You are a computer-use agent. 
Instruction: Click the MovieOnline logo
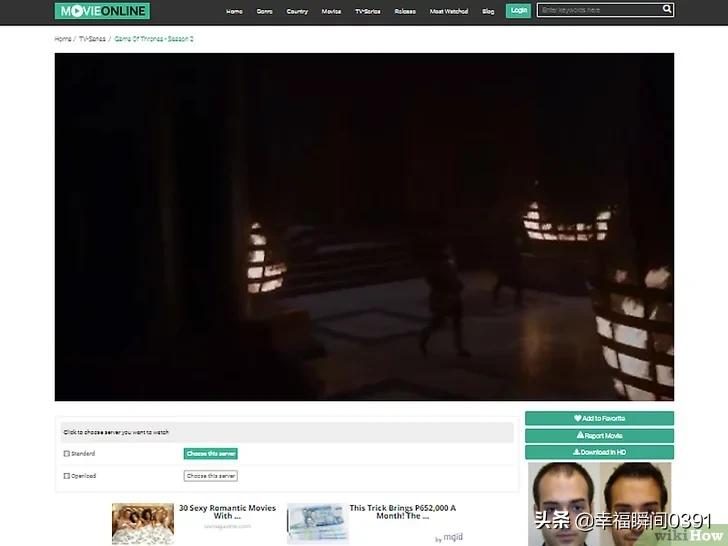coord(102,11)
